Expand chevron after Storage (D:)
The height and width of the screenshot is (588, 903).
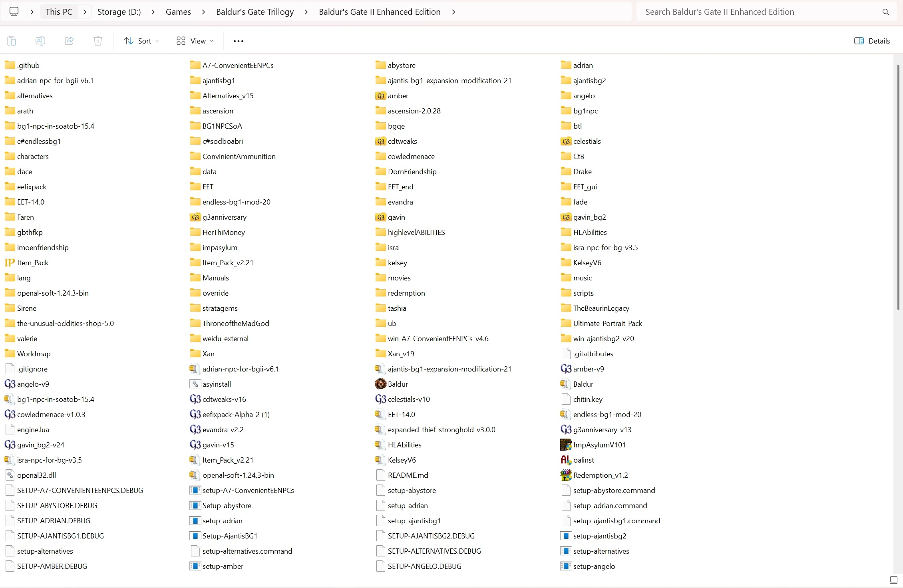click(x=153, y=12)
